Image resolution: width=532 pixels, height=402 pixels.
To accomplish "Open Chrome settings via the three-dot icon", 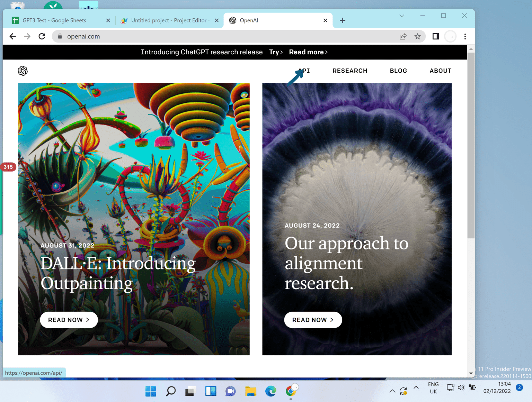I will tap(465, 36).
